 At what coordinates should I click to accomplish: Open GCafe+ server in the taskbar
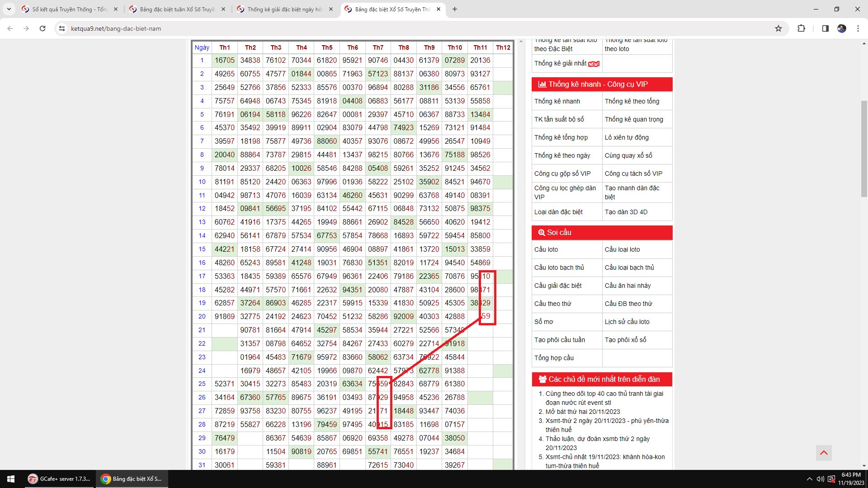(x=60, y=479)
